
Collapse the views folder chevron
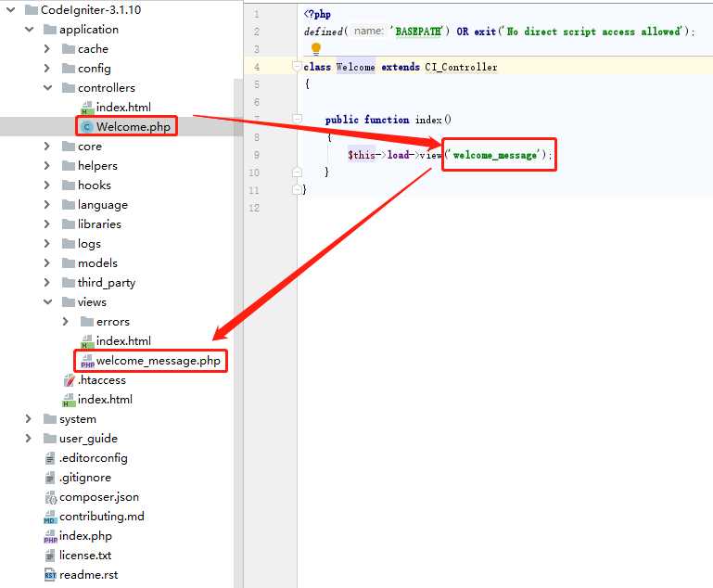pos(47,302)
